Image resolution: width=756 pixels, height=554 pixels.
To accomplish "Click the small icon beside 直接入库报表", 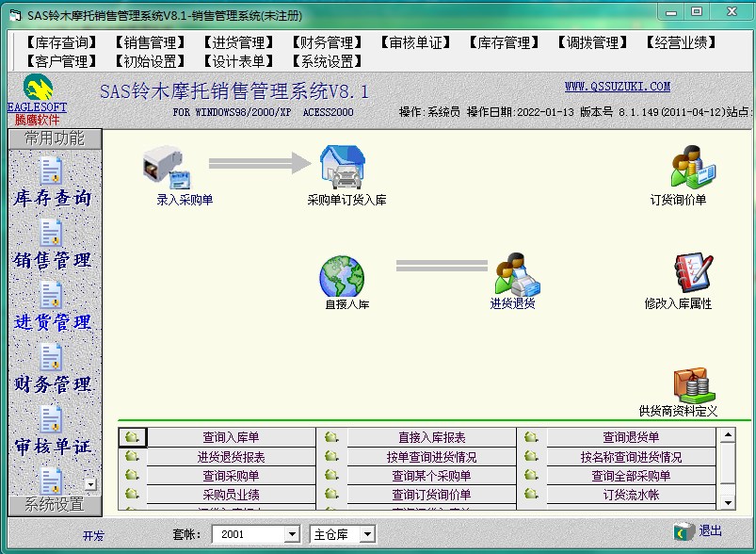I will point(331,437).
